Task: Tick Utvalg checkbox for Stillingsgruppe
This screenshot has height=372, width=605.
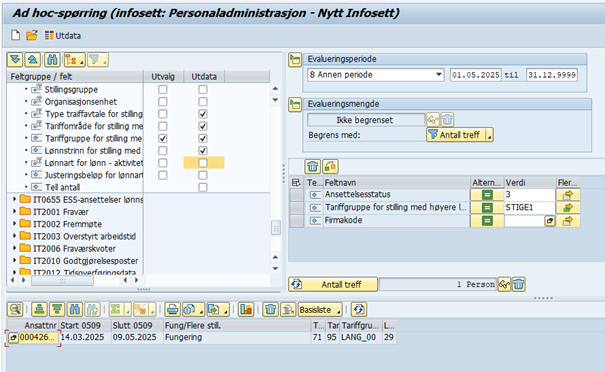Action: 163,90
